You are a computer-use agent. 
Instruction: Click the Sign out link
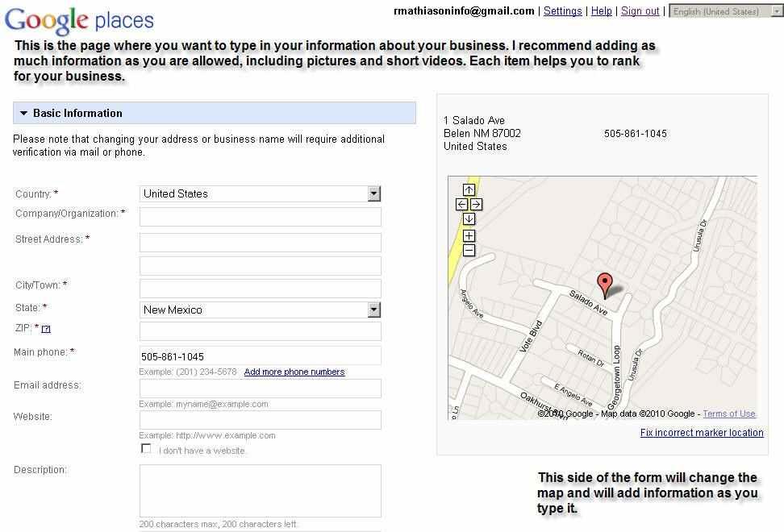coord(640,11)
